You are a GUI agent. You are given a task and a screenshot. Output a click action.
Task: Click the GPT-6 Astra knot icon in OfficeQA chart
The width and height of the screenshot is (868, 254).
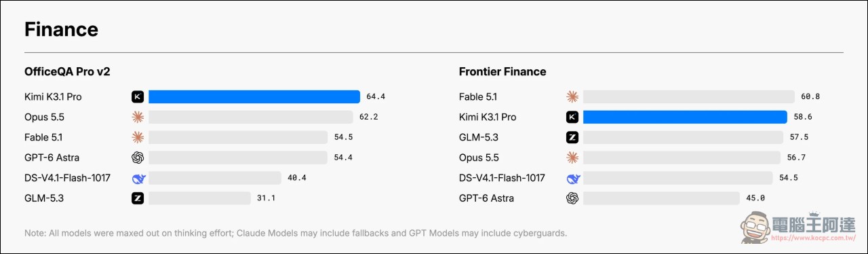click(x=138, y=158)
